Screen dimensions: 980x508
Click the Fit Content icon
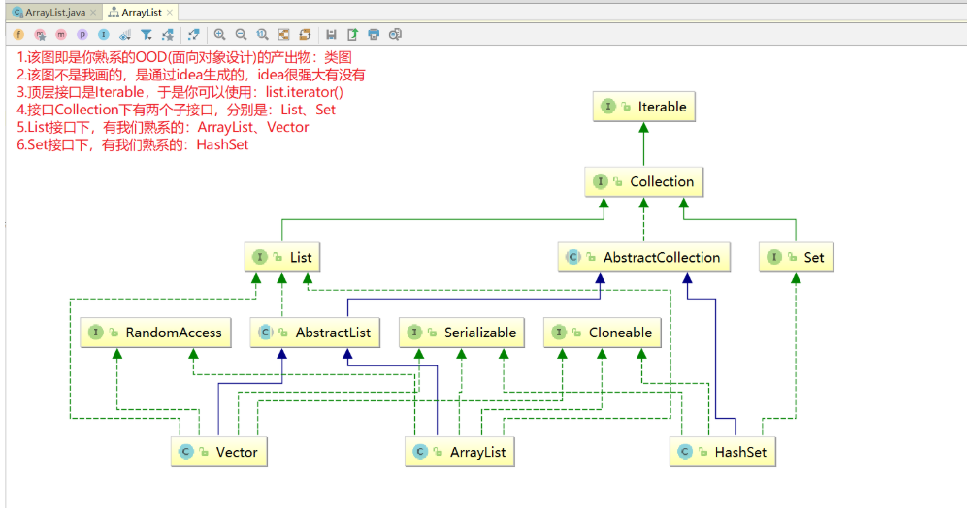click(283, 34)
